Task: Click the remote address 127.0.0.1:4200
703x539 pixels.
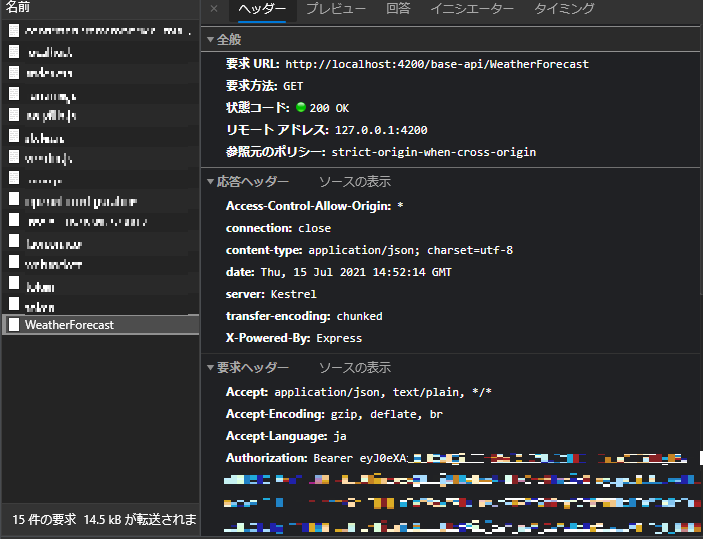Action: 381,130
